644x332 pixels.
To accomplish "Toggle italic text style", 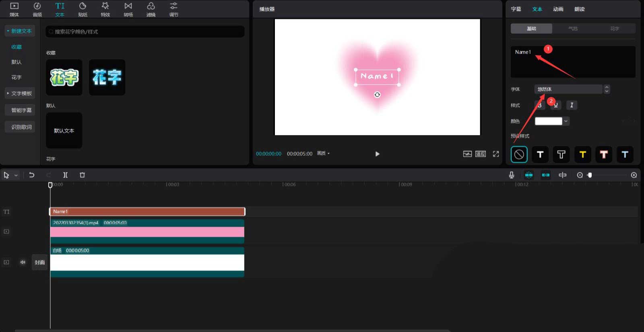I will pyautogui.click(x=572, y=105).
